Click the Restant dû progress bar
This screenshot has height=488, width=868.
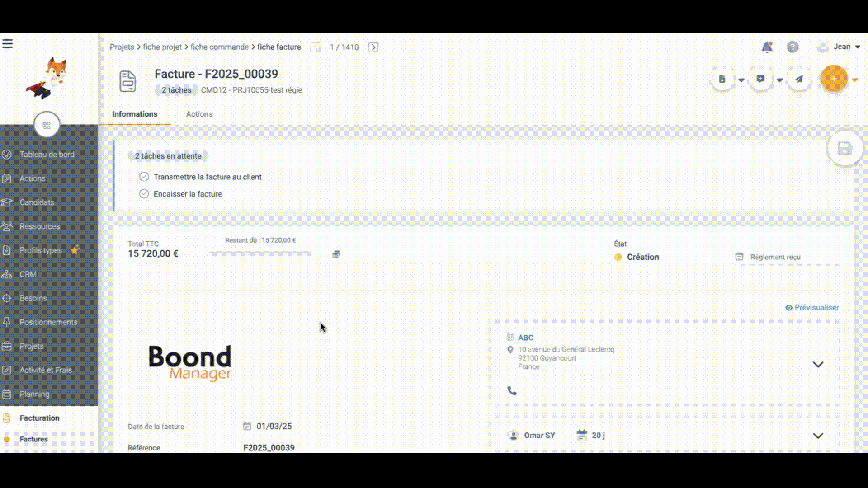[x=260, y=253]
